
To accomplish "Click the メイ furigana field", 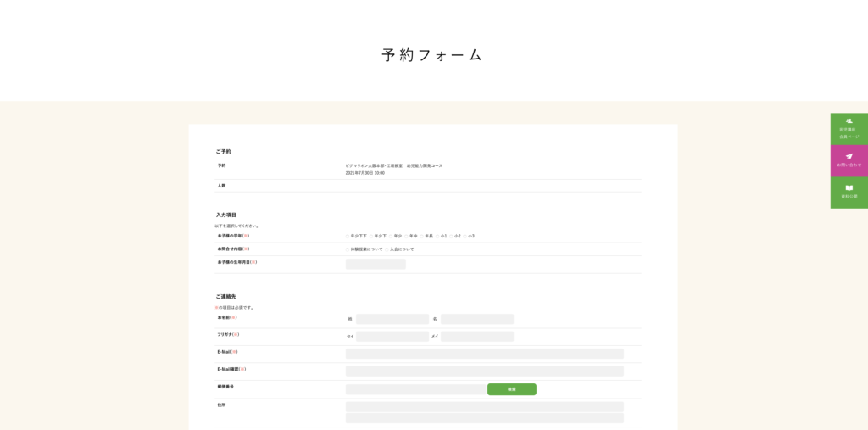I will point(477,337).
